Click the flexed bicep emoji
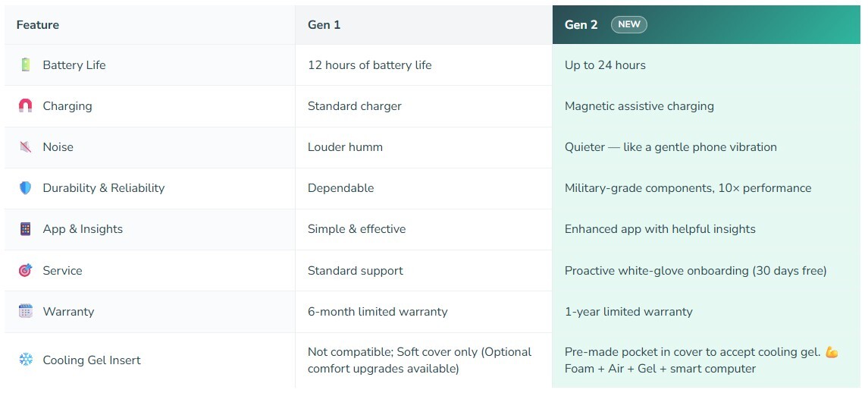The image size is (868, 393). (832, 353)
